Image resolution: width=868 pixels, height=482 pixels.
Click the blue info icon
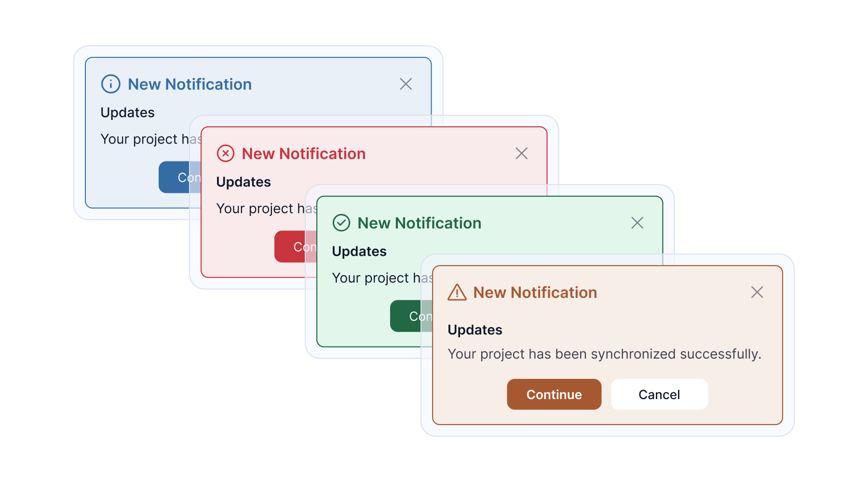tap(110, 83)
